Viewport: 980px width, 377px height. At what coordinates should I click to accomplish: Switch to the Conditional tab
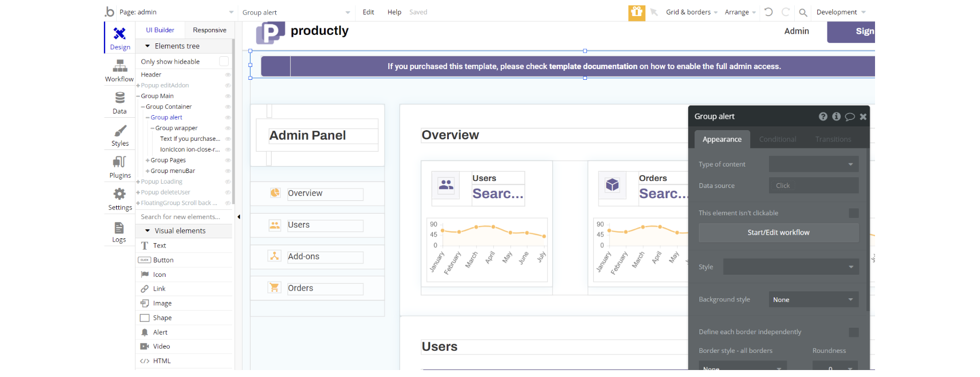click(777, 139)
